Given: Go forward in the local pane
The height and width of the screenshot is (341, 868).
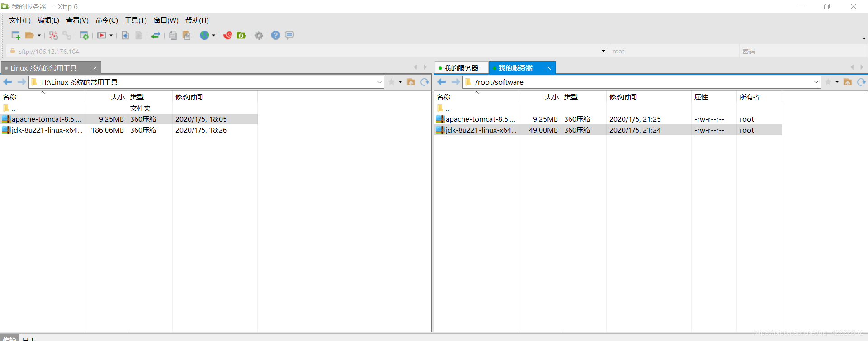Looking at the screenshot, I should pos(21,82).
